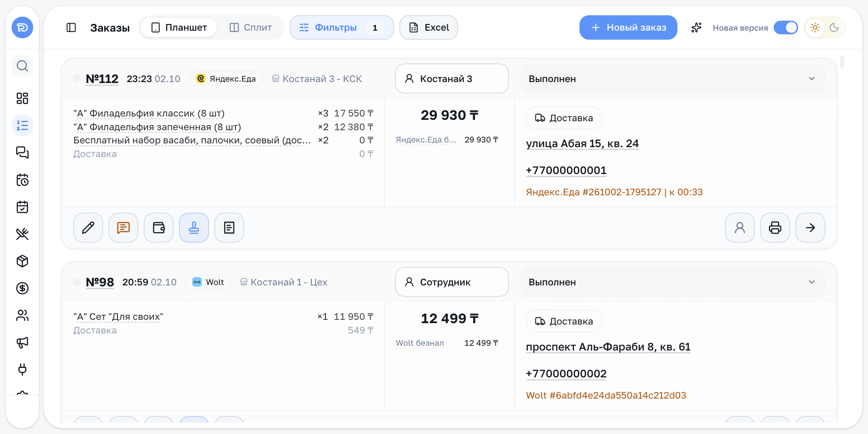The width and height of the screenshot is (868, 434).
Task: Open the comment icon for order №112
Action: coord(124,228)
